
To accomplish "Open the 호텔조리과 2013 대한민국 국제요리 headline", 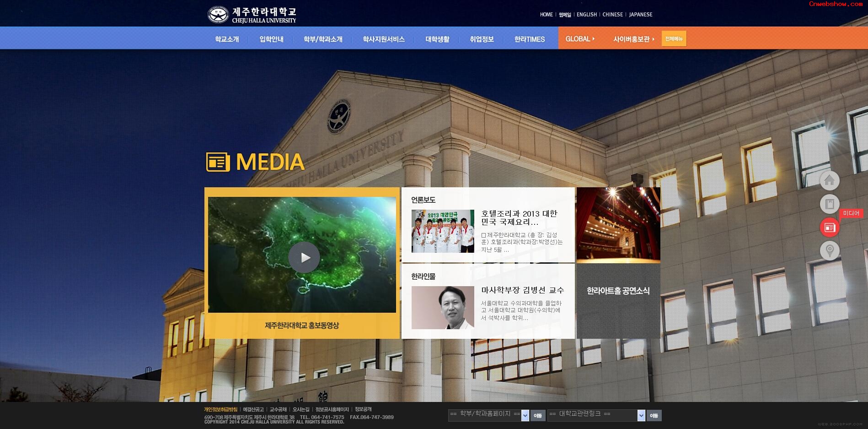I will (x=519, y=218).
